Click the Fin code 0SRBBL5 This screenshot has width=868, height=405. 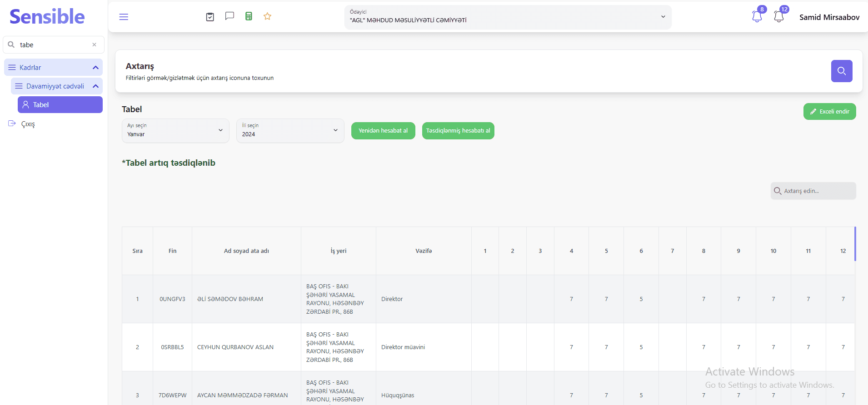click(x=172, y=347)
